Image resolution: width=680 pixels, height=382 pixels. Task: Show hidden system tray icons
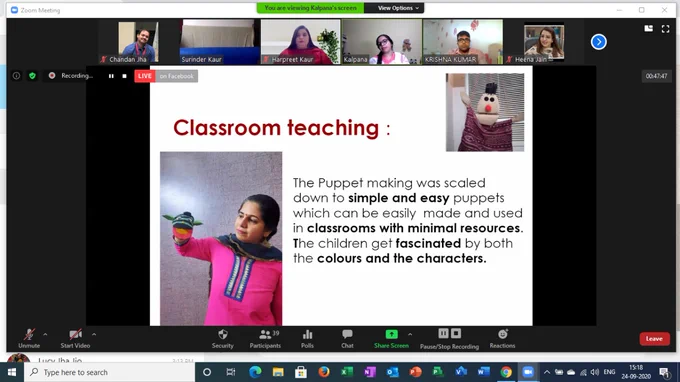[547, 372]
